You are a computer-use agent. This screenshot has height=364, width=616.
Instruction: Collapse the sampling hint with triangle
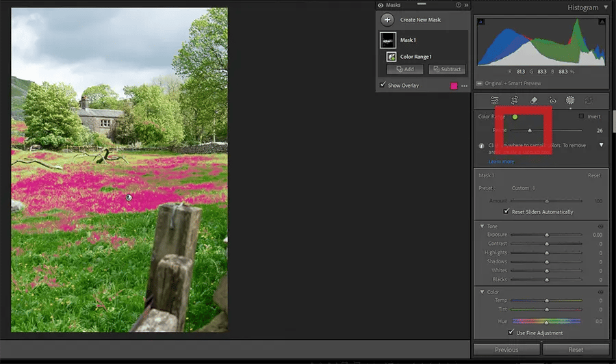click(601, 145)
